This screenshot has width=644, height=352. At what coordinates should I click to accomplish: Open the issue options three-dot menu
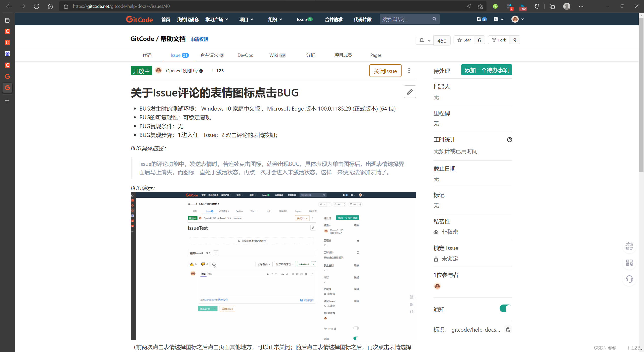pos(409,71)
